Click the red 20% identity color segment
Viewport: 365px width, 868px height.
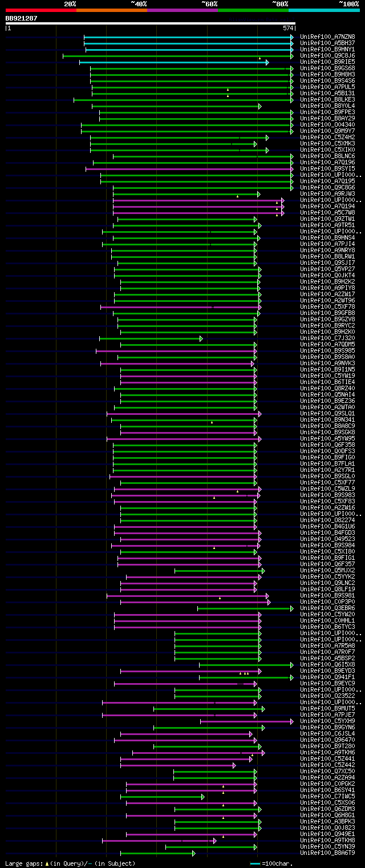pos(40,10)
